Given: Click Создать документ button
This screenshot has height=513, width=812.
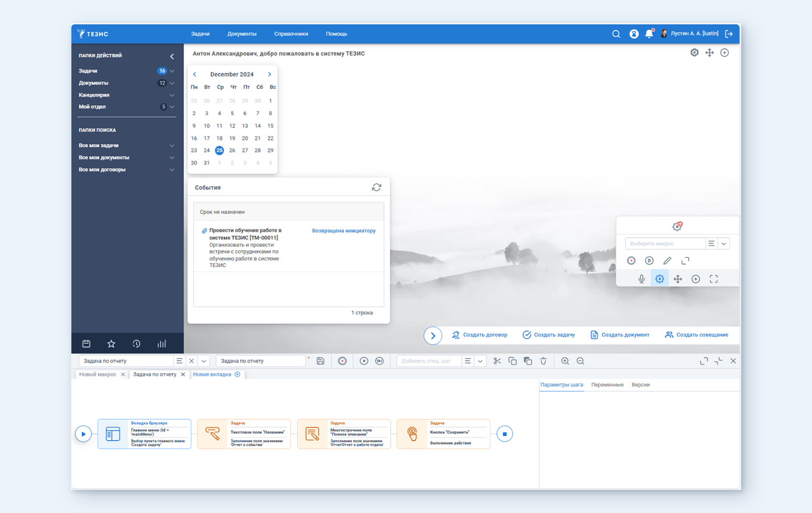Looking at the screenshot, I should [x=620, y=335].
